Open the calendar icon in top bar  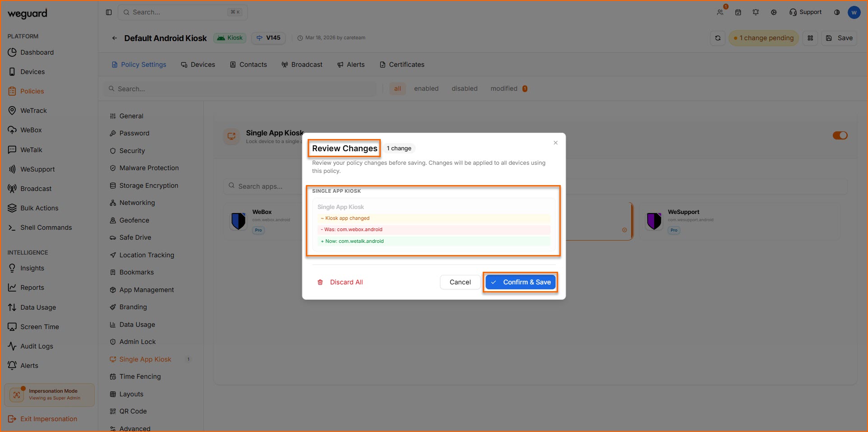pos(738,12)
